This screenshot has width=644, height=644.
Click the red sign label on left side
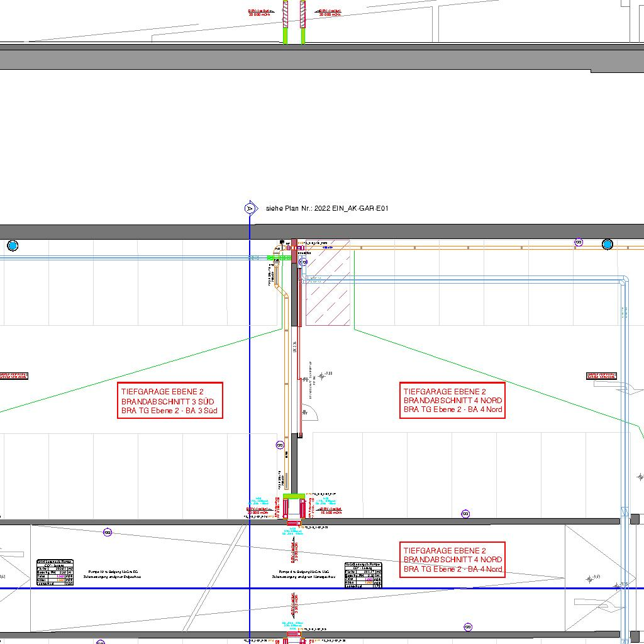point(14,375)
